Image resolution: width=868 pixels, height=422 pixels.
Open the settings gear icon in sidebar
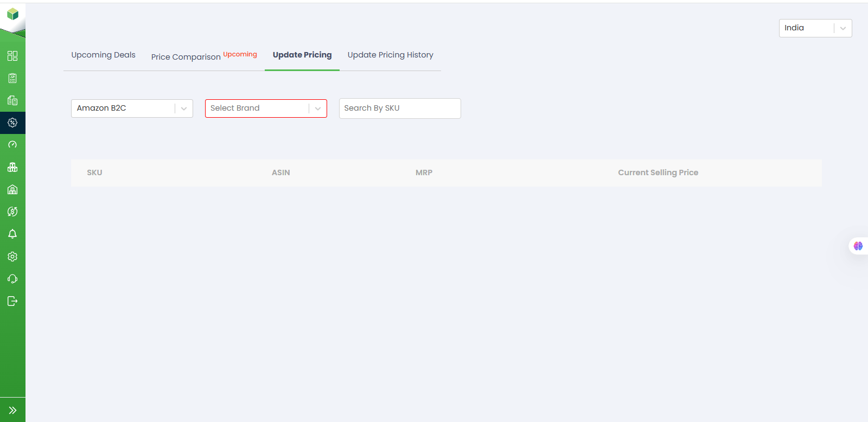coord(12,257)
